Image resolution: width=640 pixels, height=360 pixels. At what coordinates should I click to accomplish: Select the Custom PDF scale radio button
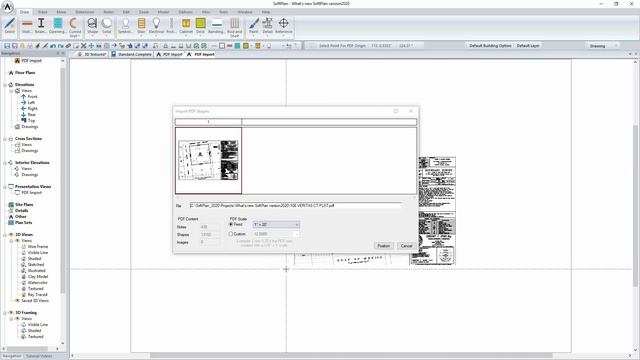pyautogui.click(x=231, y=234)
